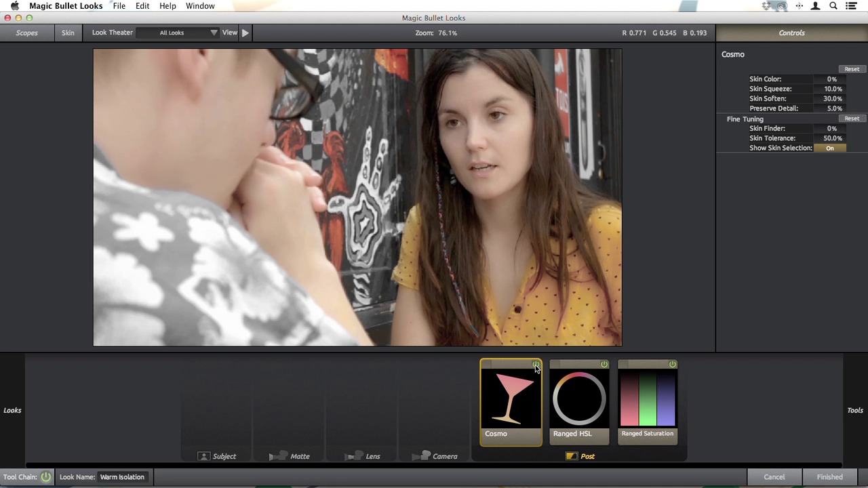Toggle the Tool Chain power button
868x488 pixels.
tap(45, 477)
